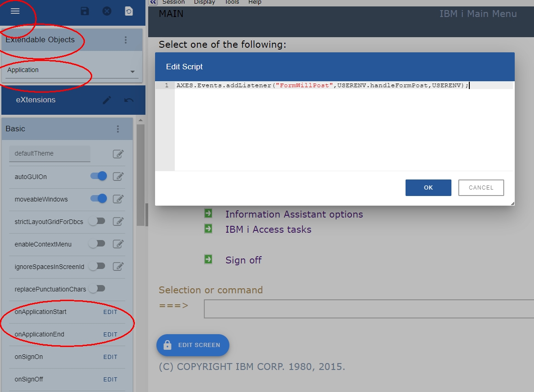Click the collapse panel double-arrow icon
The height and width of the screenshot is (392, 534).
153,2
